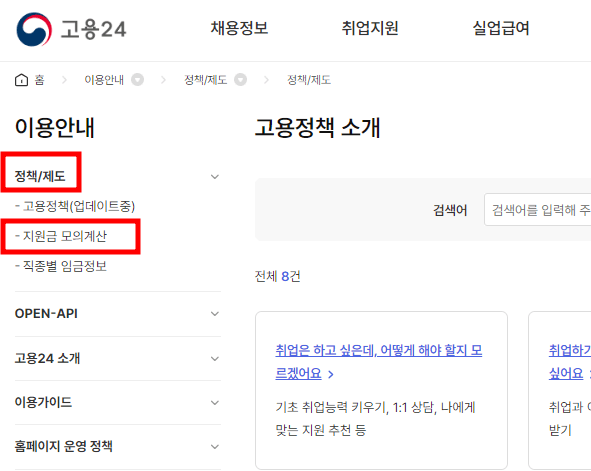Collapse the 정책/제도 sidebar section chevron

[215, 176]
